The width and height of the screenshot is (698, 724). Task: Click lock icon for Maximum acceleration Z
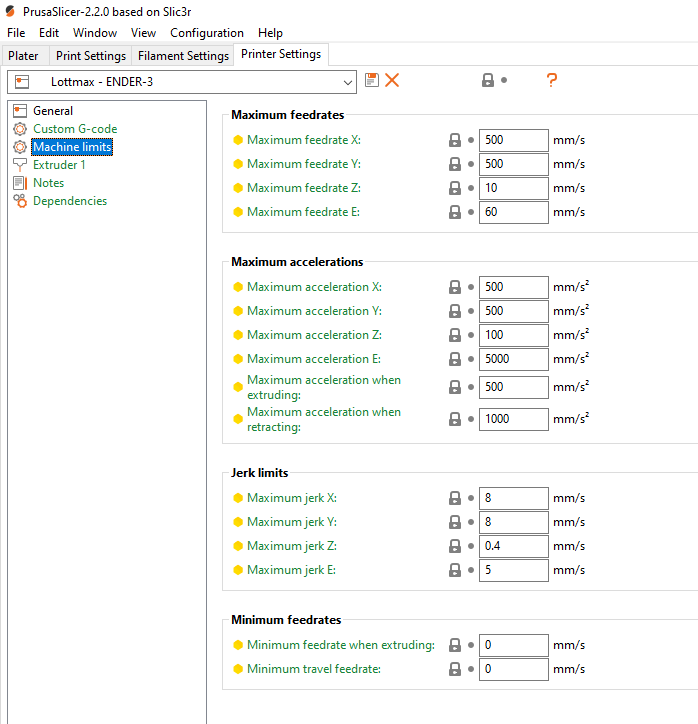(x=455, y=335)
